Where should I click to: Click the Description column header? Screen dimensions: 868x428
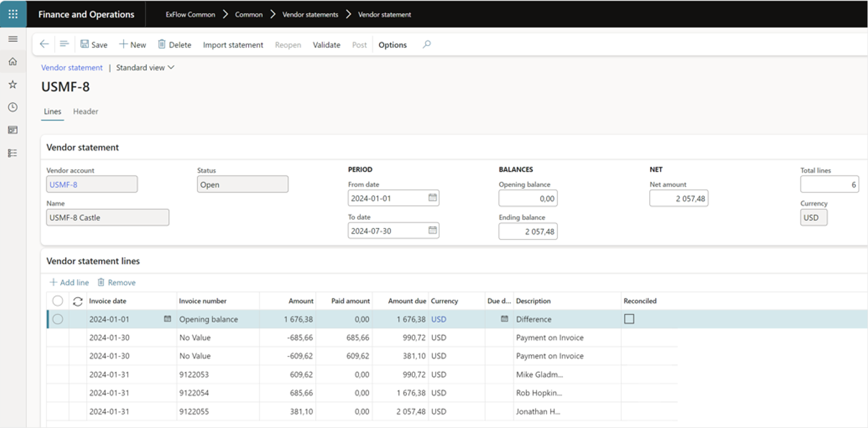533,301
